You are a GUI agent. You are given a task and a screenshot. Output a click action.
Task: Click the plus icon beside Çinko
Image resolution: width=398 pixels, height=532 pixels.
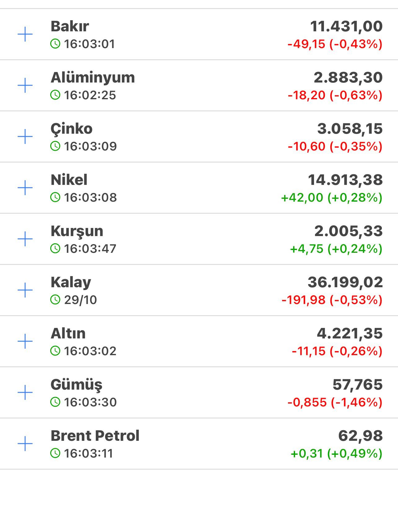coord(25,136)
